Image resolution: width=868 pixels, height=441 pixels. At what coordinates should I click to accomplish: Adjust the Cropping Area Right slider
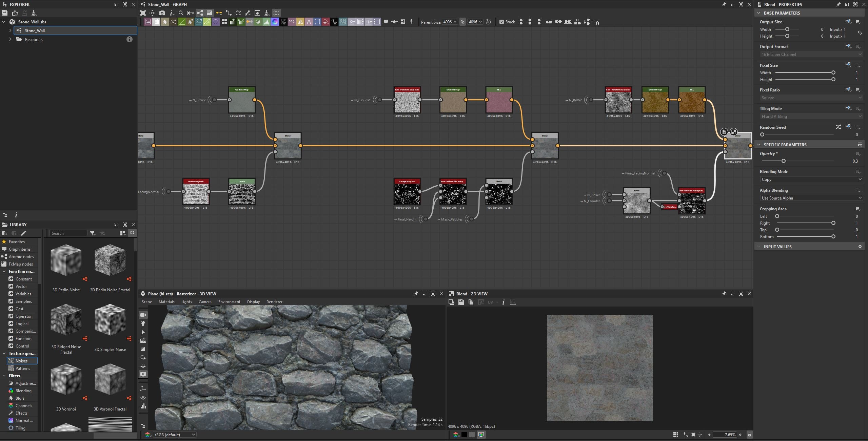833,223
